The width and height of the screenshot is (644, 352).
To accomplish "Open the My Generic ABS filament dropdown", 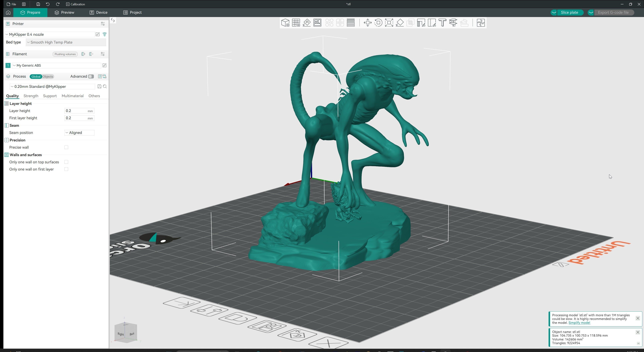I will click(x=57, y=66).
